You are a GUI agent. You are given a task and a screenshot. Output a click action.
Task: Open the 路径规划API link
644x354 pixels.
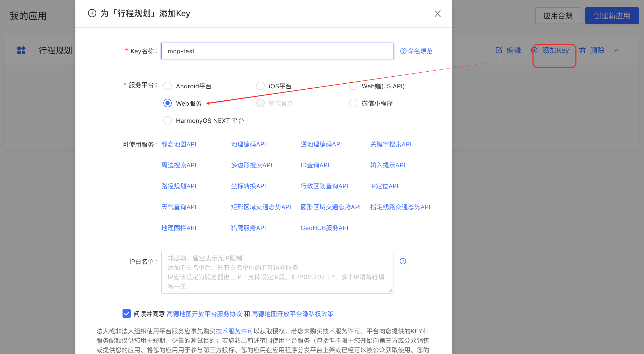[x=179, y=186]
